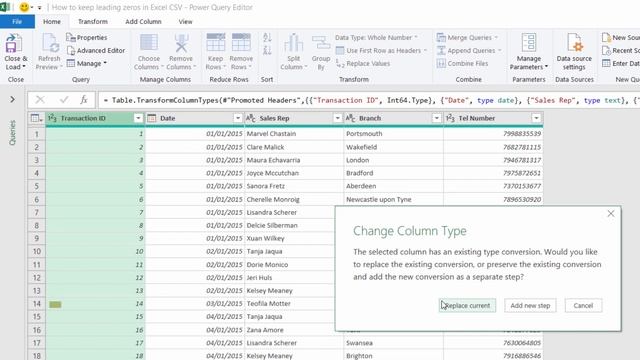This screenshot has height=360, width=640.
Task: Expand the Queries pane with the chevron
Action: 12,100
